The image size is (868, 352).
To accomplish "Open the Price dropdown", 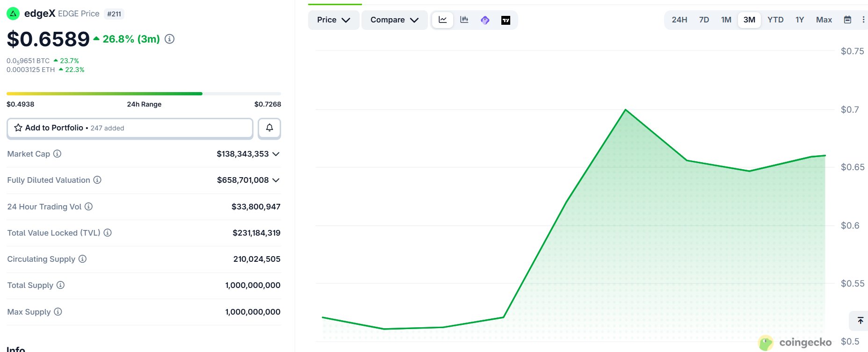I will tap(333, 20).
